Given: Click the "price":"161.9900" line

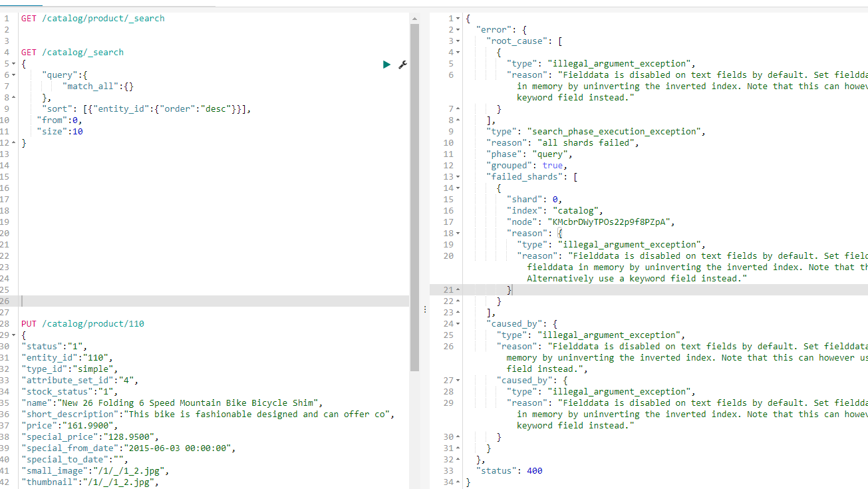Looking at the screenshot, I should 70,426.
